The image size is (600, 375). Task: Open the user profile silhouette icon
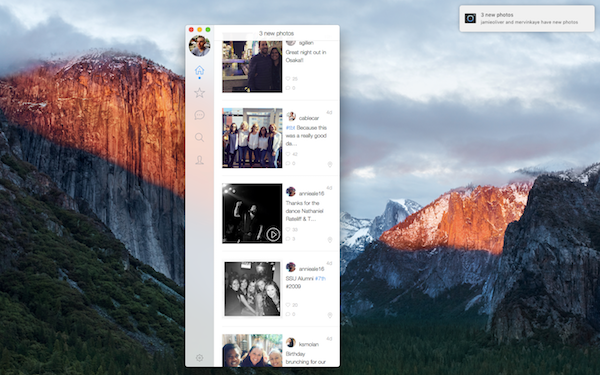pos(199,160)
